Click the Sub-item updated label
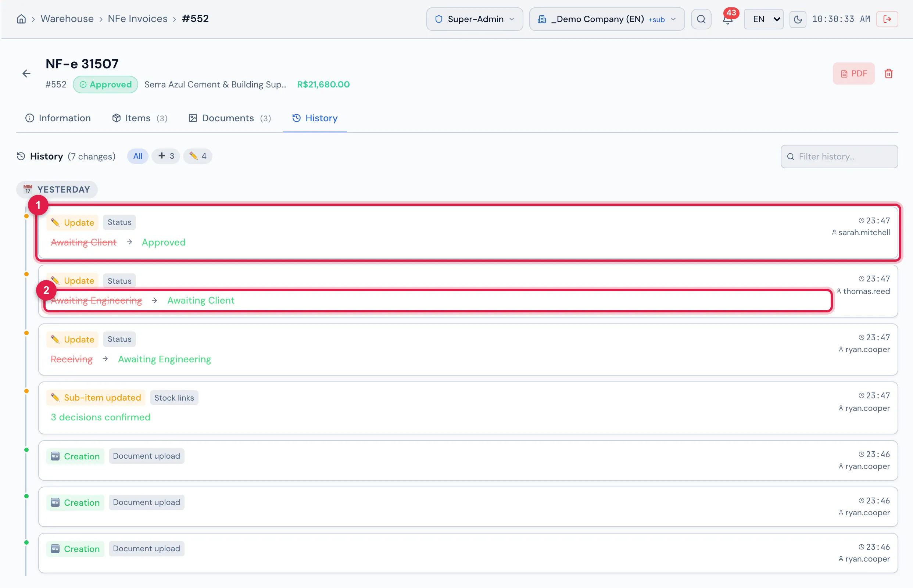This screenshot has height=588, width=913. point(96,398)
